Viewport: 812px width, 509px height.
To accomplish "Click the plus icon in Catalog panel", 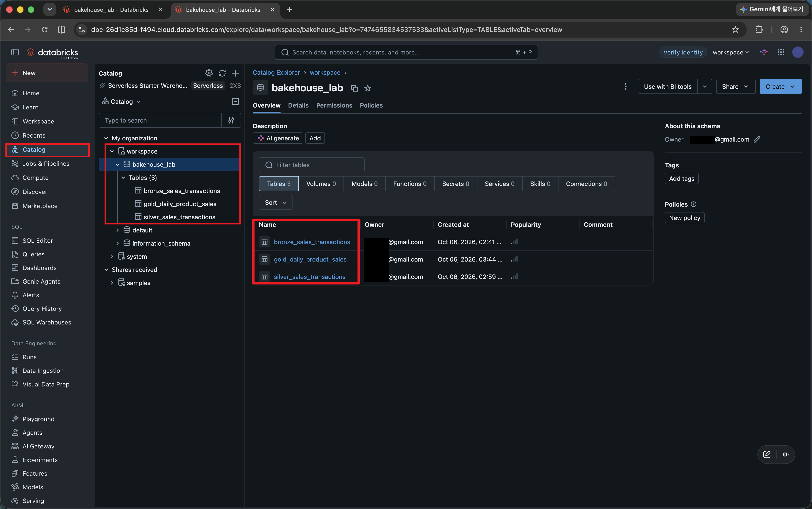I will pyautogui.click(x=235, y=73).
